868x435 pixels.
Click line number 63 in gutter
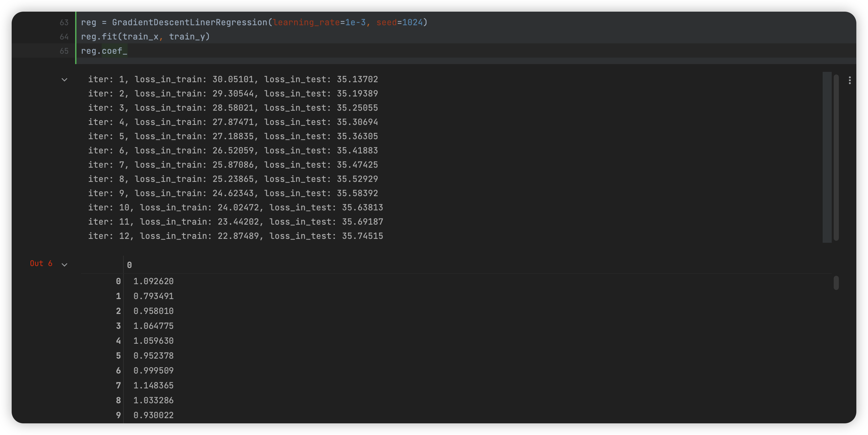pos(64,22)
